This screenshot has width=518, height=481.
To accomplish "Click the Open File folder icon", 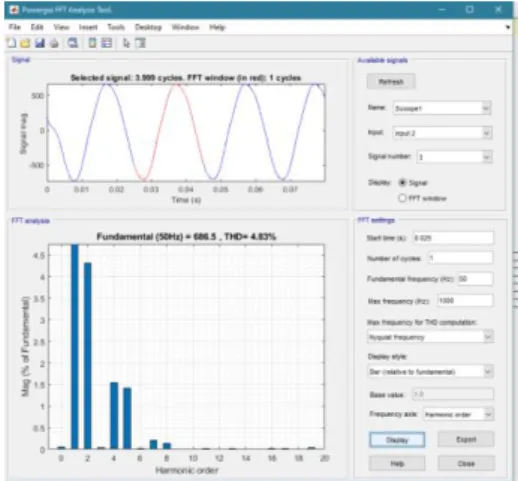I will point(25,43).
